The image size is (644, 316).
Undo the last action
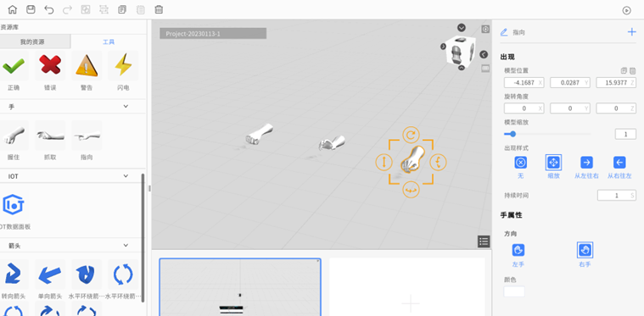[49, 9]
